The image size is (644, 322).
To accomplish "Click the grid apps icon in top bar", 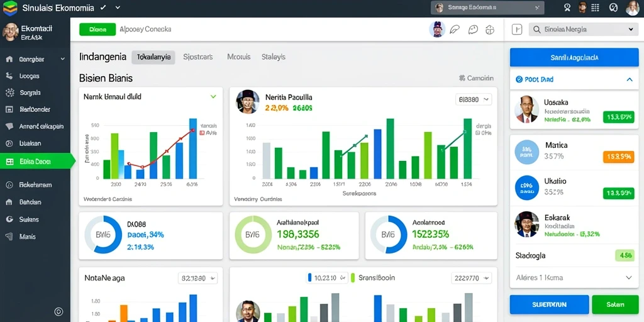I will point(595,8).
